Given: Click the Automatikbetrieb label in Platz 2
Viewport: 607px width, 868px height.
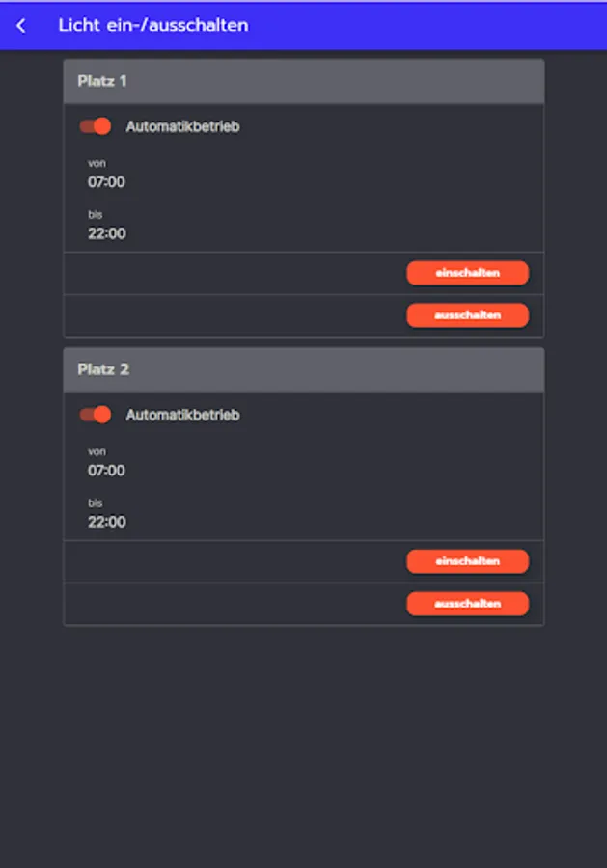Looking at the screenshot, I should (x=182, y=415).
